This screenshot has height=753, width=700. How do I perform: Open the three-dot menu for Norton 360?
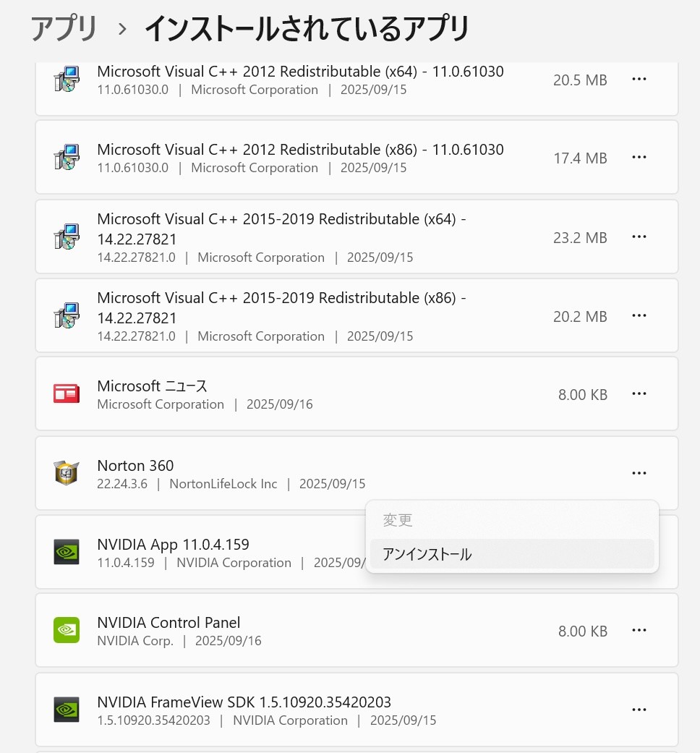pyautogui.click(x=639, y=473)
